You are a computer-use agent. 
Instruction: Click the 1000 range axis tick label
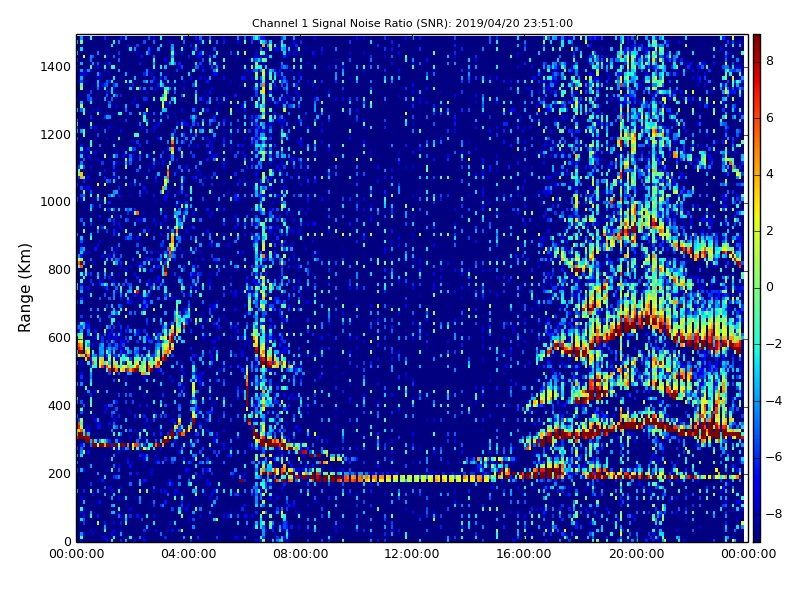point(55,202)
